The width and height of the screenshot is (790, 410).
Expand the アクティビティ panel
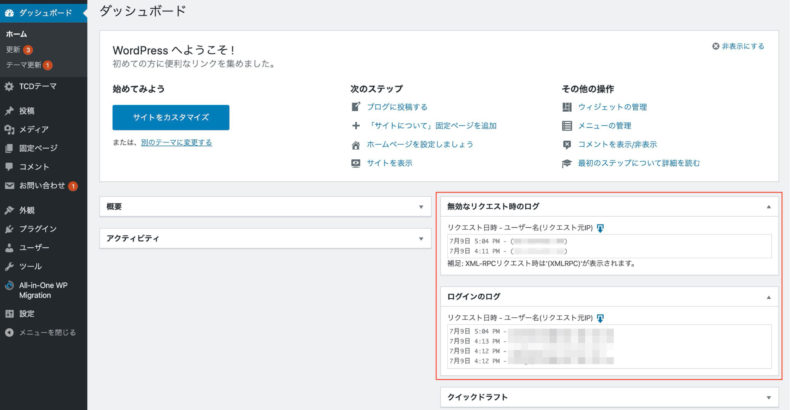pyautogui.click(x=421, y=239)
